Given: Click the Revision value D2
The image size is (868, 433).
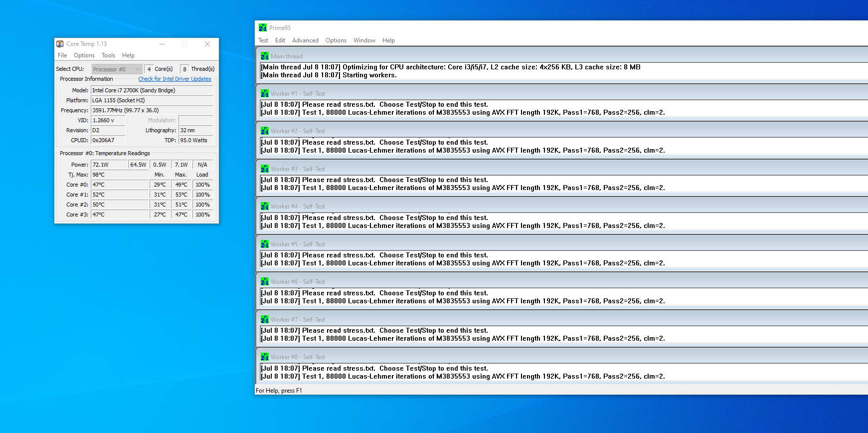Looking at the screenshot, I should tap(108, 130).
